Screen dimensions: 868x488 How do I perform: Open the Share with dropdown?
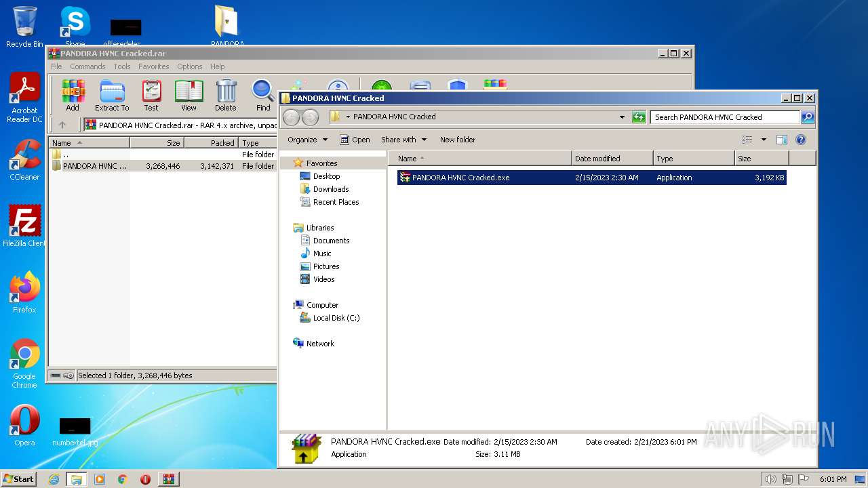click(404, 140)
